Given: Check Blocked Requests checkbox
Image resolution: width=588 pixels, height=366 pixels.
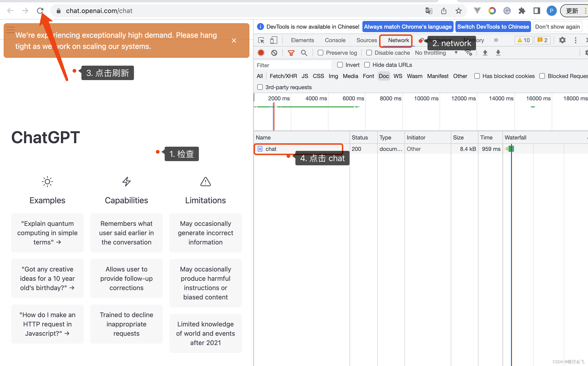Looking at the screenshot, I should tap(542, 76).
